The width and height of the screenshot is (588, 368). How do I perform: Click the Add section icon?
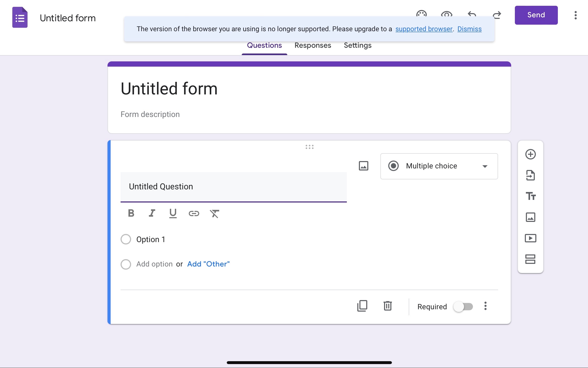(530, 259)
